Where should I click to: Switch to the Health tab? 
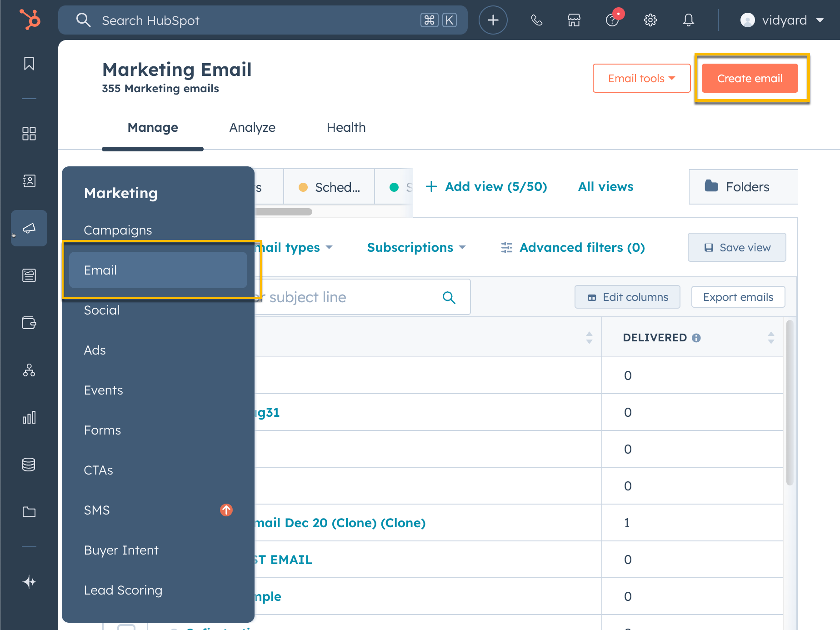pos(346,128)
